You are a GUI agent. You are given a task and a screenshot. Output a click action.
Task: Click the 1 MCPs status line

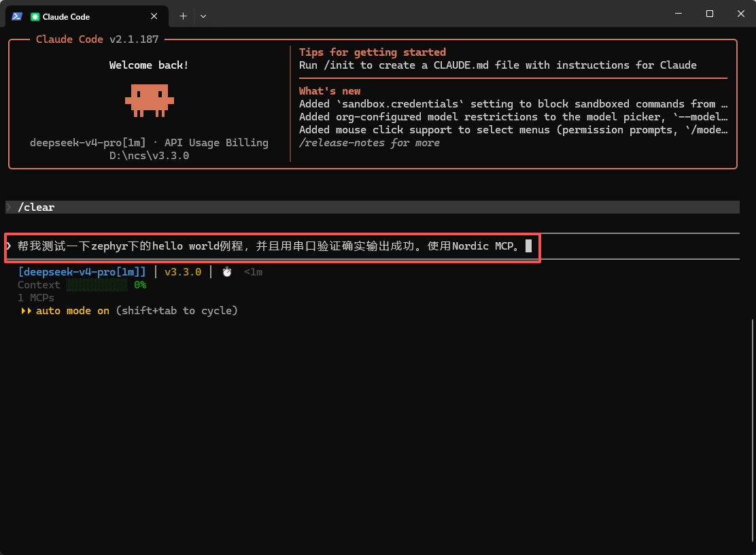point(36,298)
